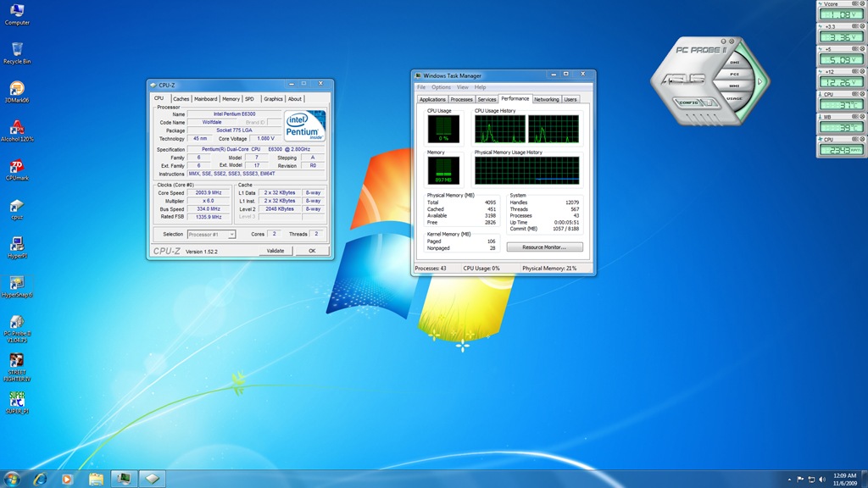This screenshot has height=488, width=868.
Task: Open the Recycle Bin on the desktop
Action: point(16,51)
